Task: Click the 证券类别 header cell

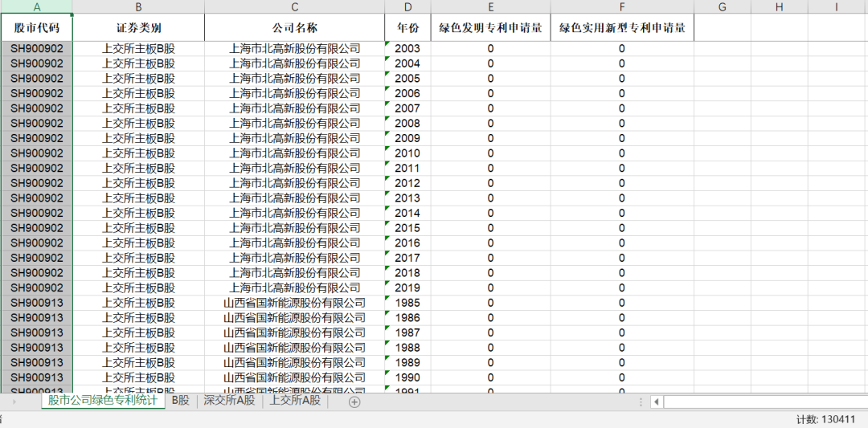Action: coord(138,27)
